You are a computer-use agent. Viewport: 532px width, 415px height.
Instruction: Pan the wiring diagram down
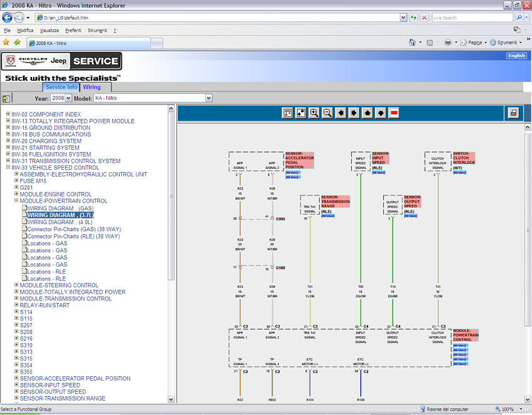tap(381, 113)
